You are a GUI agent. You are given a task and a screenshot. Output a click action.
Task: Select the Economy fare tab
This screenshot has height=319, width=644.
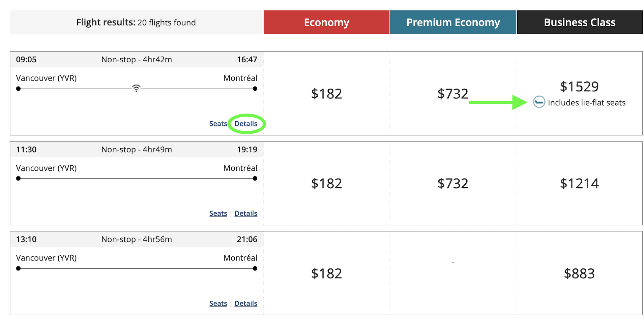(326, 22)
